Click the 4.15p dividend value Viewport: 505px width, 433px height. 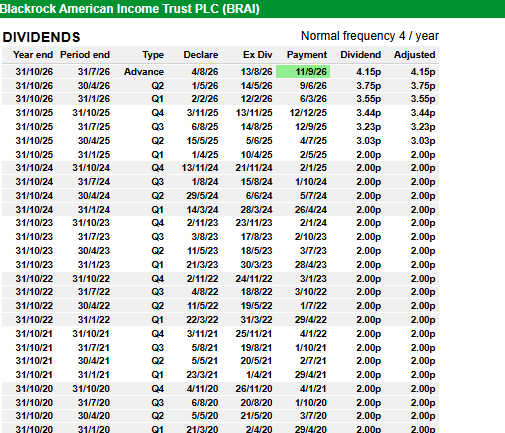[368, 72]
